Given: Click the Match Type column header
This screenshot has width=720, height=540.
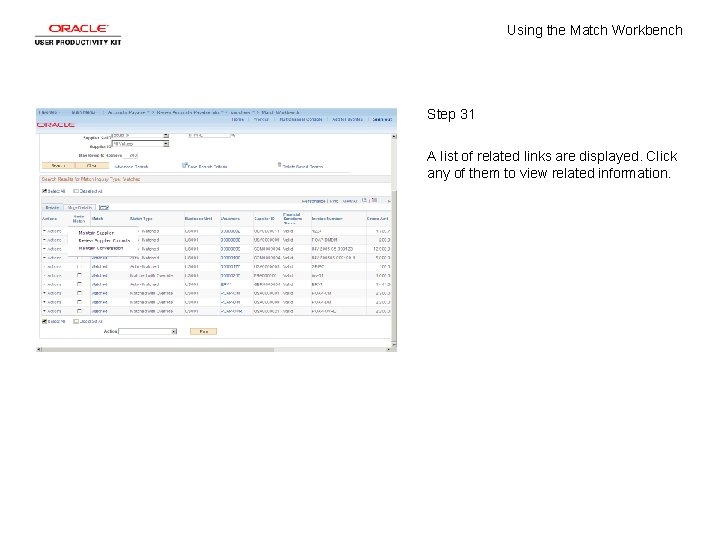Looking at the screenshot, I should [x=141, y=219].
